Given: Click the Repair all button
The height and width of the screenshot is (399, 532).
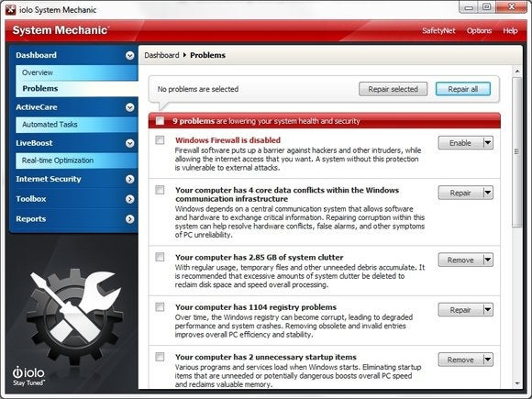Looking at the screenshot, I should point(463,89).
